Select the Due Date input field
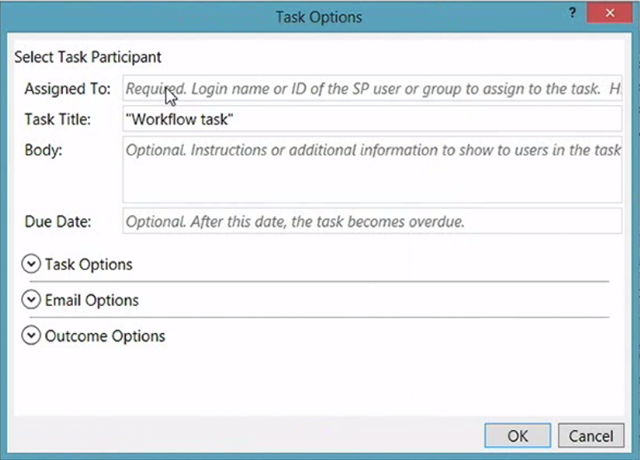 coord(372,221)
